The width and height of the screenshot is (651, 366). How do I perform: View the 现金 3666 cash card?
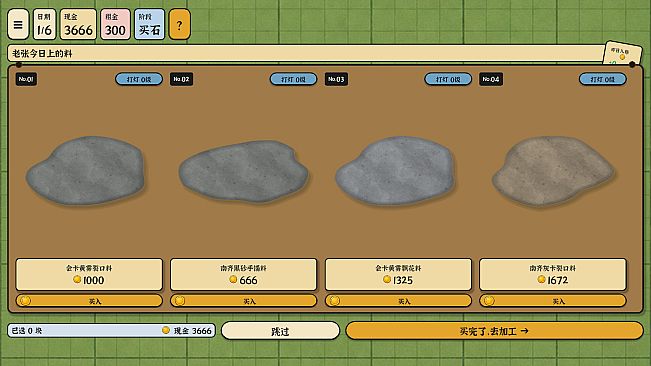pos(78,24)
